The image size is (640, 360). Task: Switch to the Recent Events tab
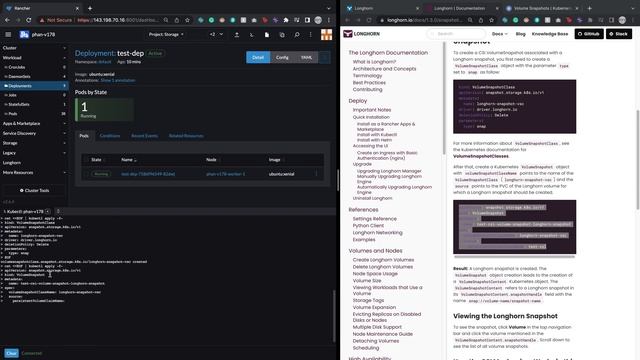pyautogui.click(x=144, y=136)
